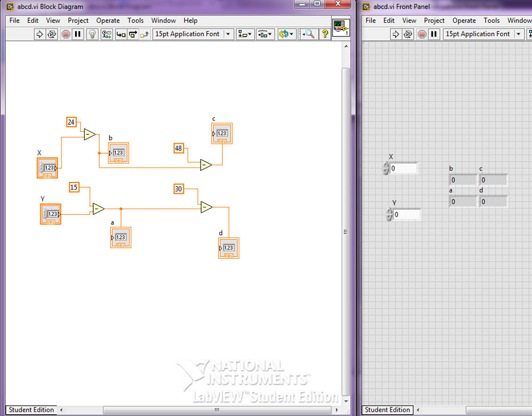The height and width of the screenshot is (416, 532).
Task: Click indicator a value on Front Panel
Action: pyautogui.click(x=463, y=202)
